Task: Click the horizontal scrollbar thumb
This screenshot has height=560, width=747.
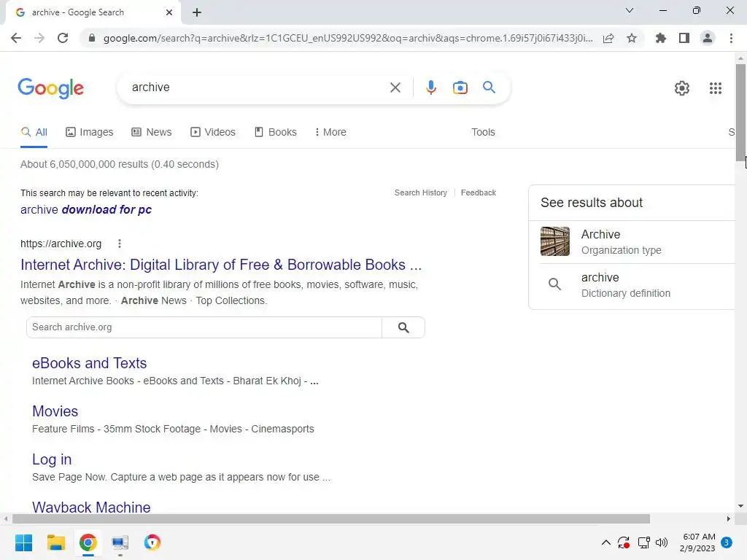Action: point(331,518)
